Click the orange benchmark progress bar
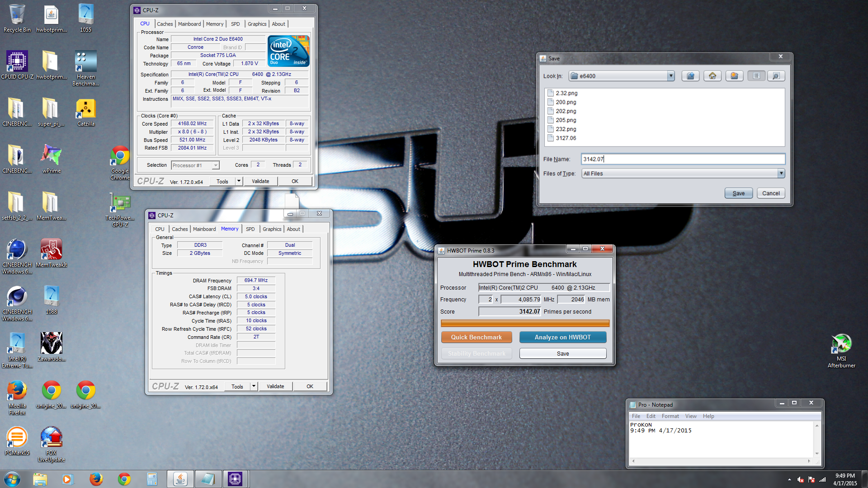Screen dimensions: 868x488 [525, 323]
